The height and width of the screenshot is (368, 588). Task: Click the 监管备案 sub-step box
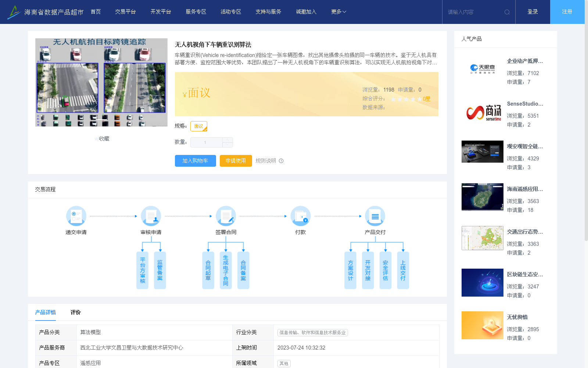tap(160, 270)
